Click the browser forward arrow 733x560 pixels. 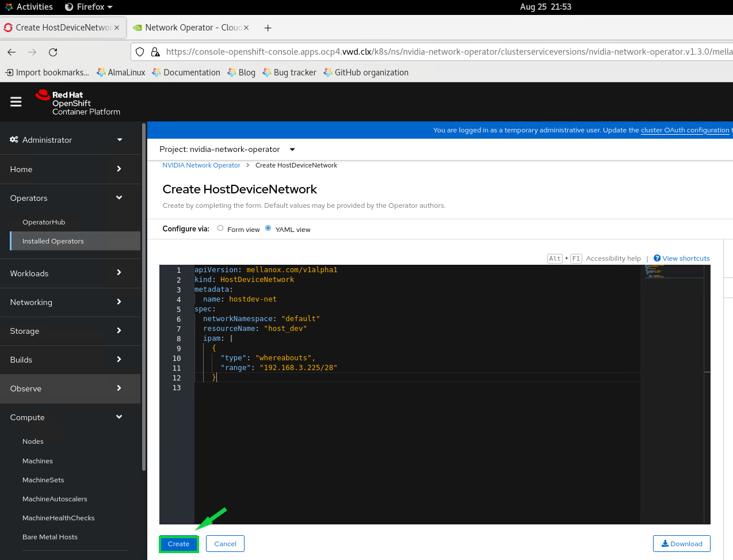[x=32, y=52]
